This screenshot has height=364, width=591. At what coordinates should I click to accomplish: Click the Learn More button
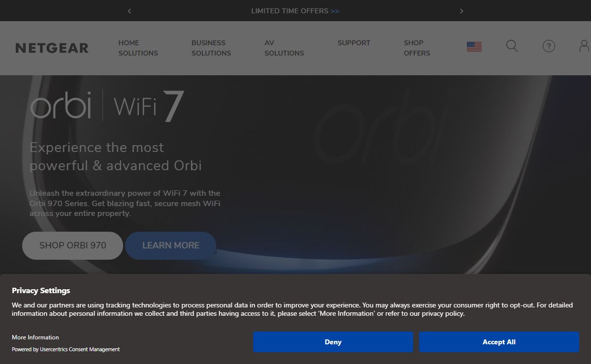point(170,245)
